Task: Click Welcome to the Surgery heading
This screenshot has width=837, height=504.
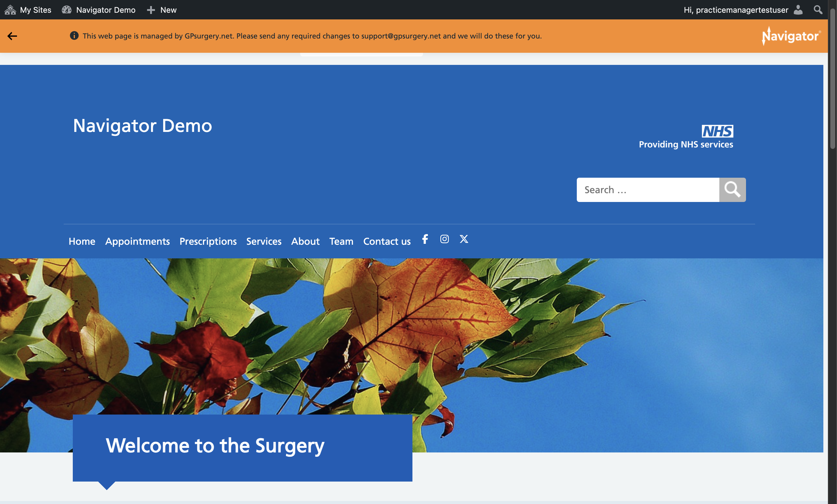Action: 215,445
